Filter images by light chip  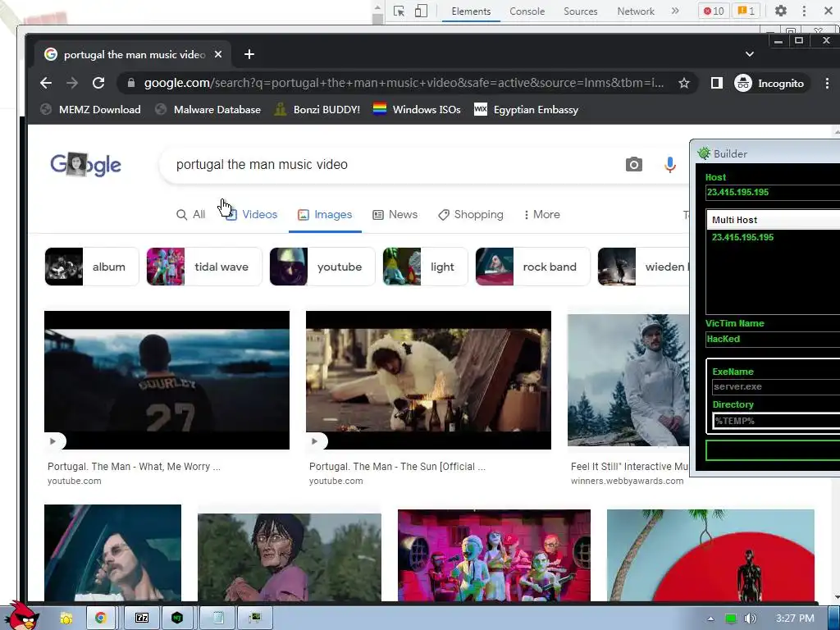pos(426,267)
